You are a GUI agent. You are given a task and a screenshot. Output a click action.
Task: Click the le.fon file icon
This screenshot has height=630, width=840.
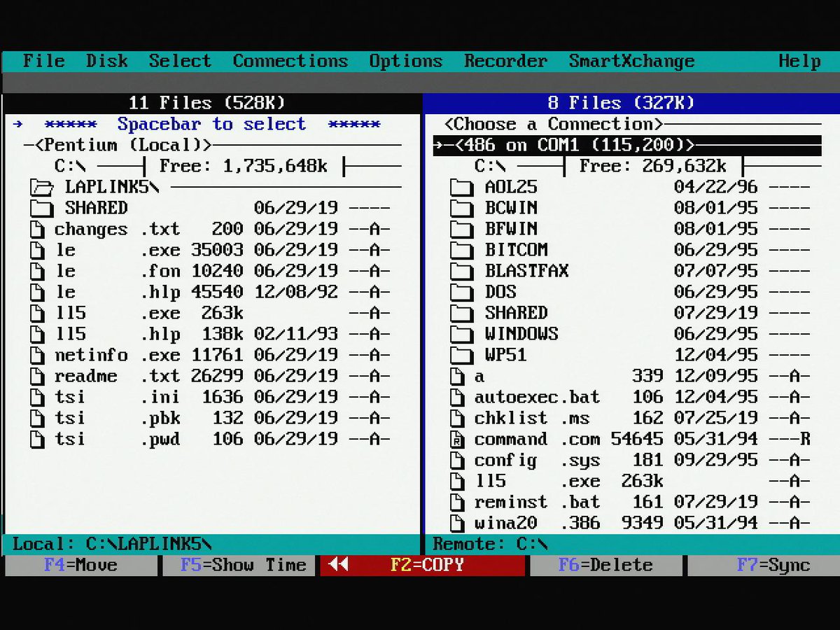(x=38, y=271)
